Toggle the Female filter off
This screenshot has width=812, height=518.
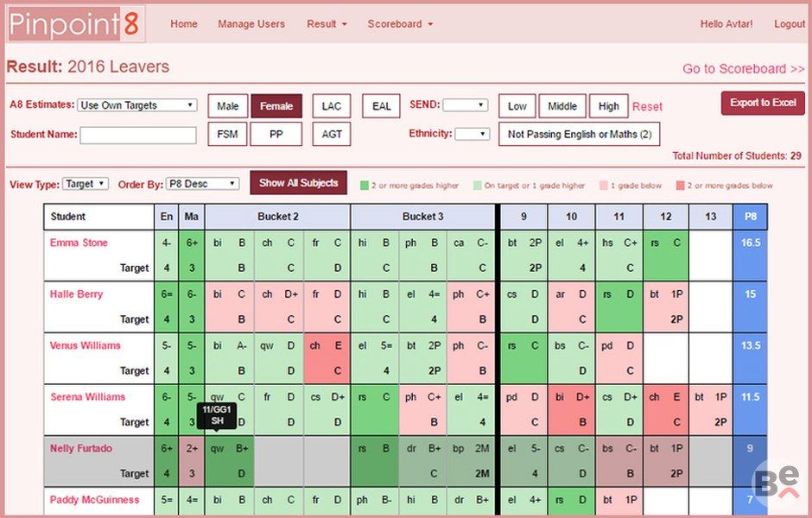point(276,106)
